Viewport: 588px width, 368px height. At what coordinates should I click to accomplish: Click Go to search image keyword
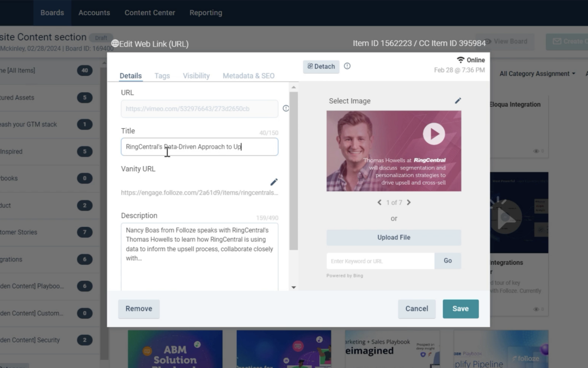(x=448, y=261)
